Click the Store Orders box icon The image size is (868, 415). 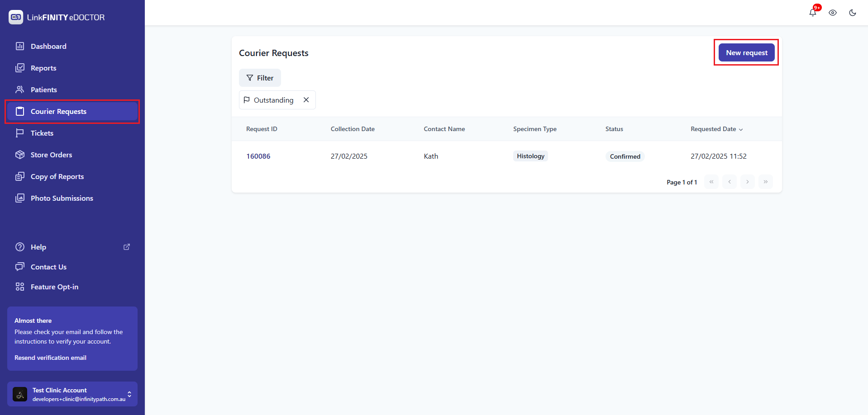pyautogui.click(x=20, y=155)
